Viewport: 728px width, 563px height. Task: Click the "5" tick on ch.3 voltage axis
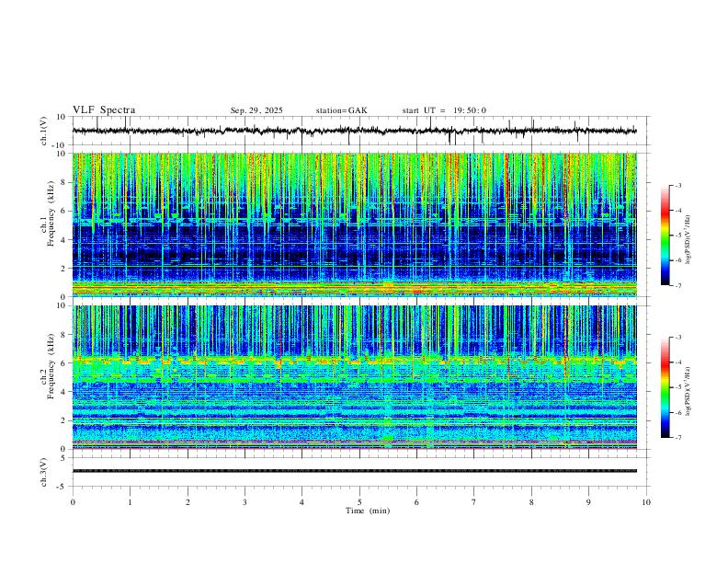pos(63,458)
